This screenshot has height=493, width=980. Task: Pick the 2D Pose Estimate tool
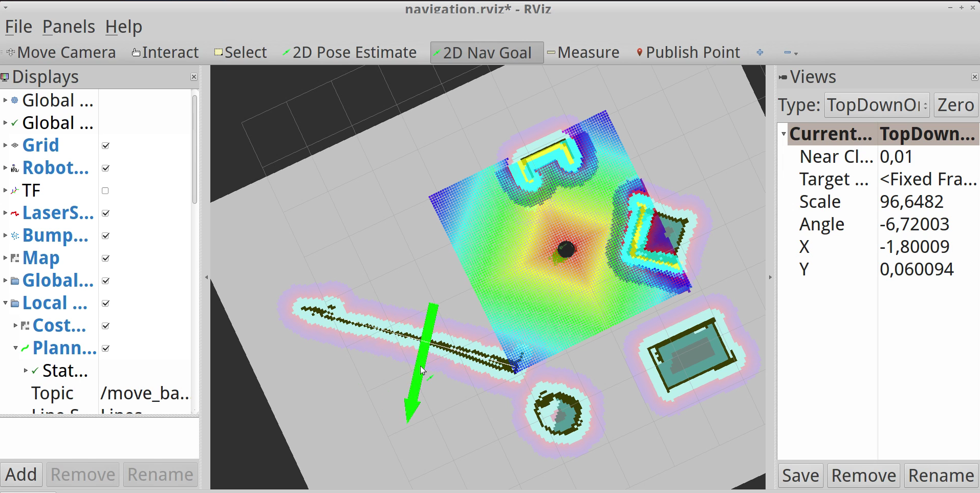[350, 53]
